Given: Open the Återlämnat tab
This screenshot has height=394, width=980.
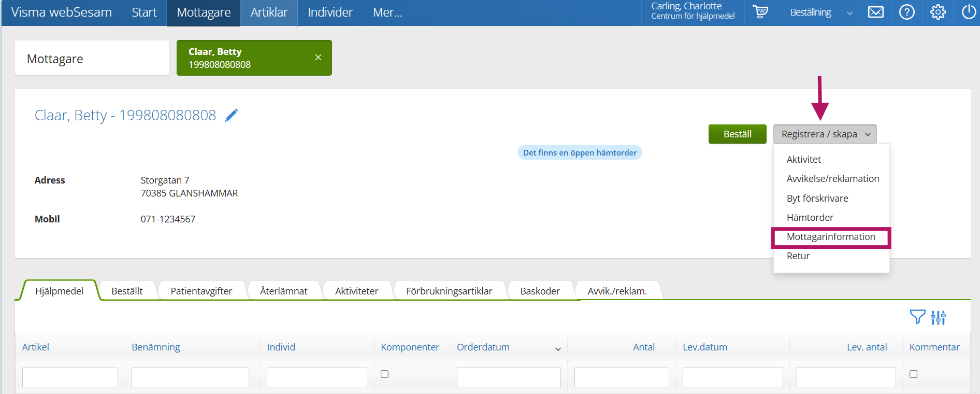Looking at the screenshot, I should pos(284,291).
